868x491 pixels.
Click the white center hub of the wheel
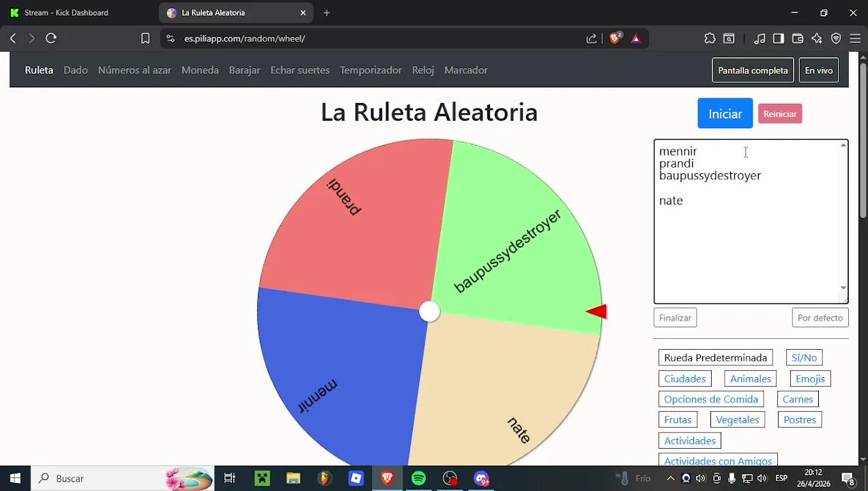click(429, 312)
